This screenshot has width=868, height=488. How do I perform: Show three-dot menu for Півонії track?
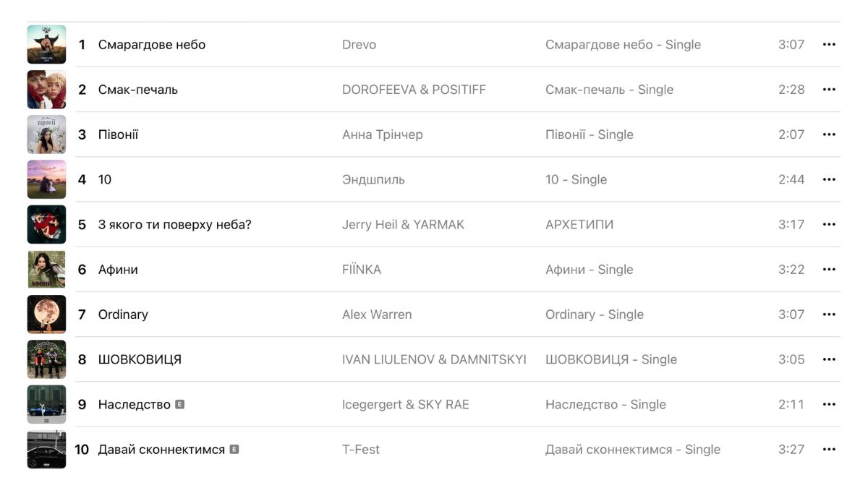tap(829, 134)
